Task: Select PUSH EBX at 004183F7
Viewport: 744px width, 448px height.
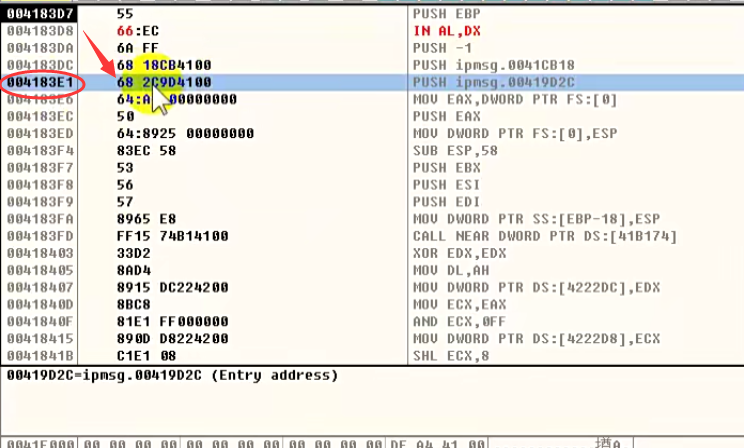Action: 447,168
